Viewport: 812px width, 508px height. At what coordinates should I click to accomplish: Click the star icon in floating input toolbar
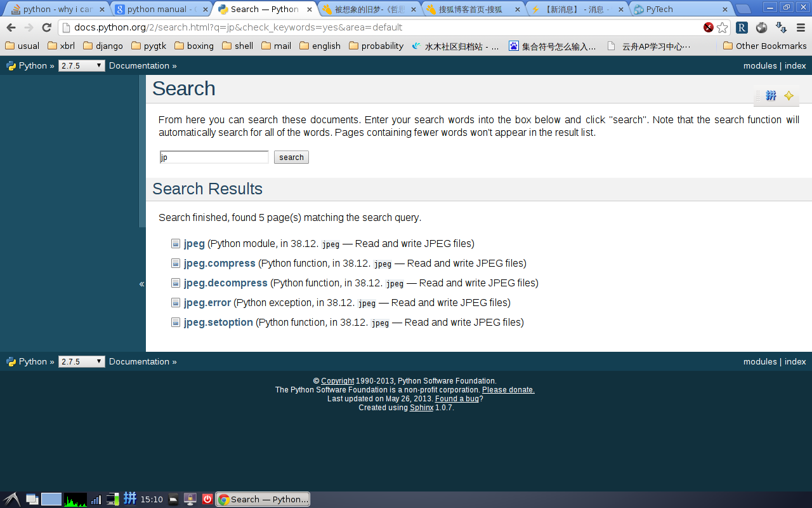(x=789, y=96)
